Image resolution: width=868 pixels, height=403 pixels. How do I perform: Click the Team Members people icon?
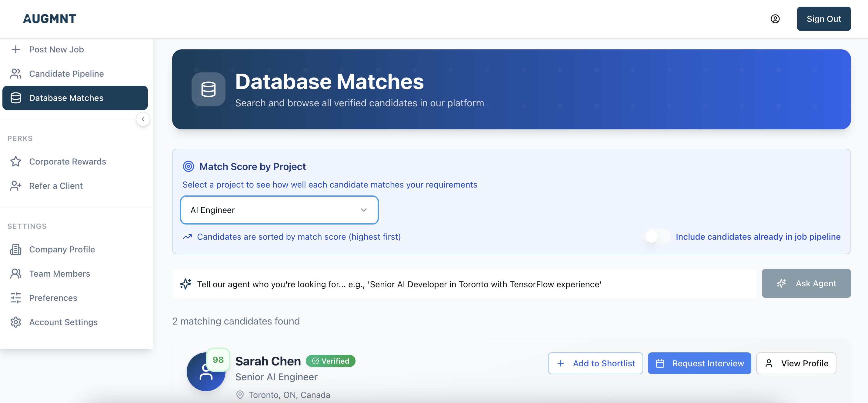tap(15, 274)
